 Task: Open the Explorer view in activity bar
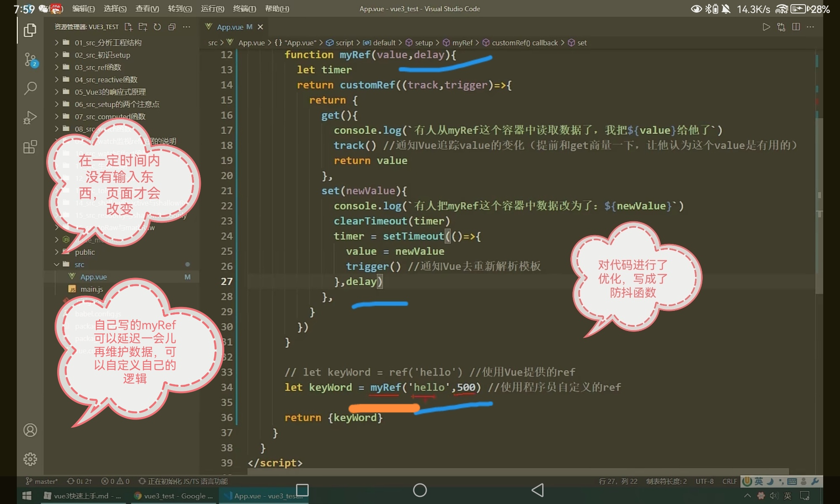pyautogui.click(x=30, y=30)
